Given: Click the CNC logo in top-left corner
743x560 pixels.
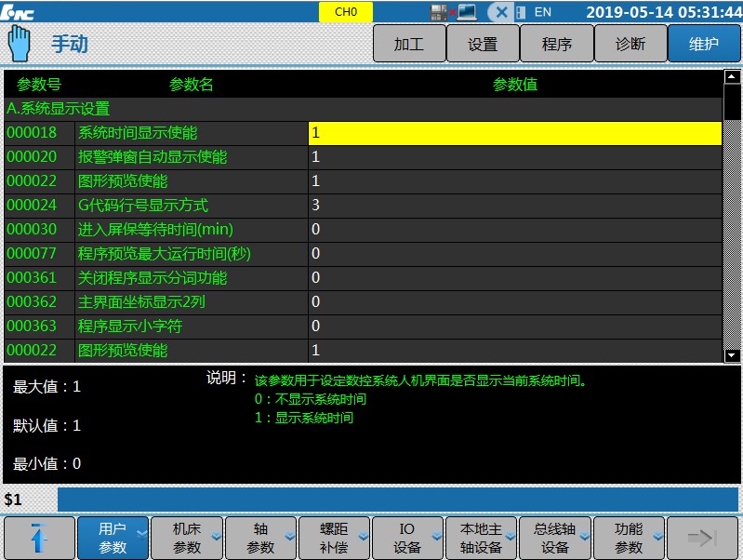Looking at the screenshot, I should tap(19, 11).
